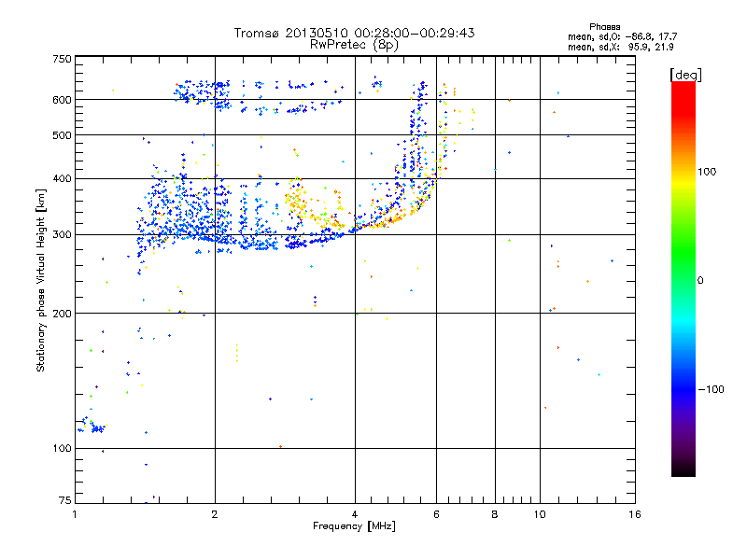Image resolution: width=747 pixels, height=560 pixels.
Task: Click the frequency-axis tick label '2'
Action: pyautogui.click(x=215, y=514)
